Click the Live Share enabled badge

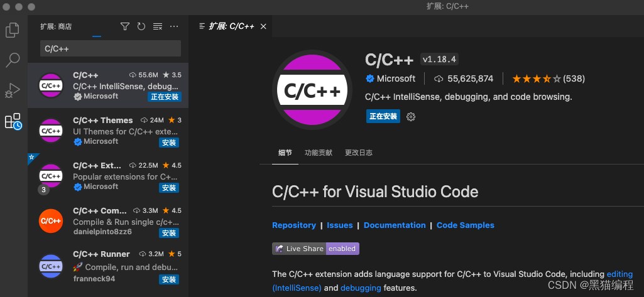315,249
